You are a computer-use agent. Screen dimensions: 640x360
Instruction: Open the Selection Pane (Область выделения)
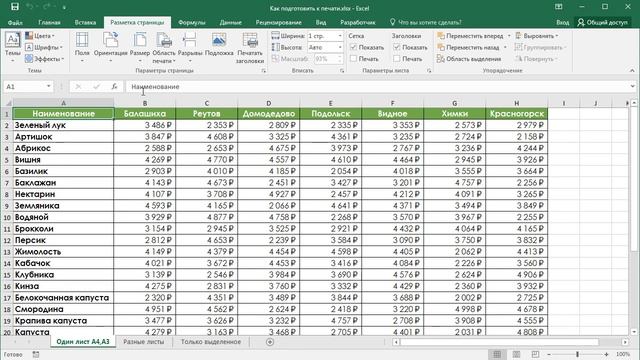click(469, 59)
